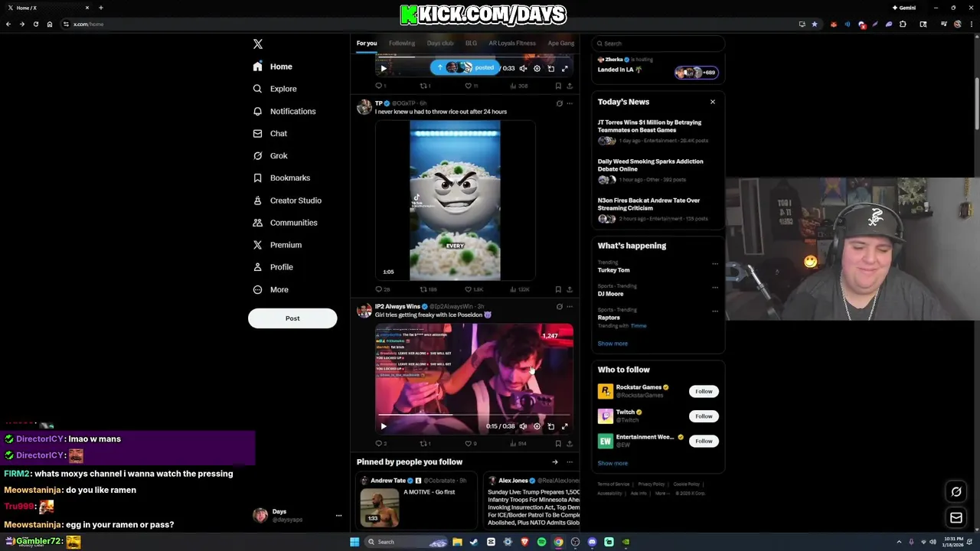The height and width of the screenshot is (551, 980).
Task: Expand Pinned by people you follow arrow
Action: point(555,462)
